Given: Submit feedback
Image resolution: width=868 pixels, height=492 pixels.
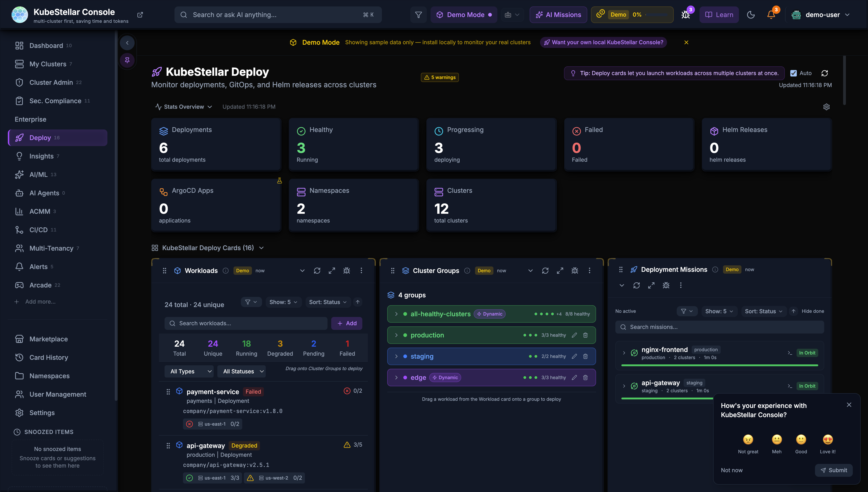Looking at the screenshot, I should [833, 470].
